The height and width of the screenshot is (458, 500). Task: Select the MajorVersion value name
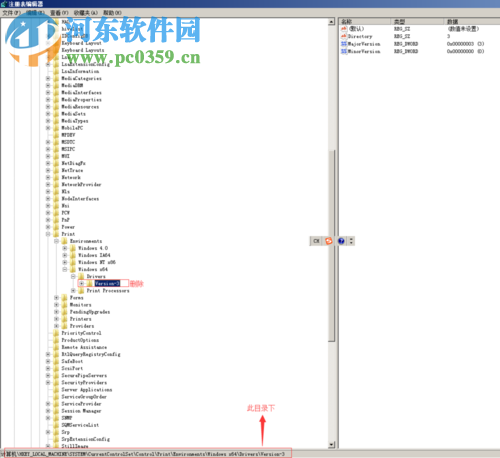(x=364, y=44)
